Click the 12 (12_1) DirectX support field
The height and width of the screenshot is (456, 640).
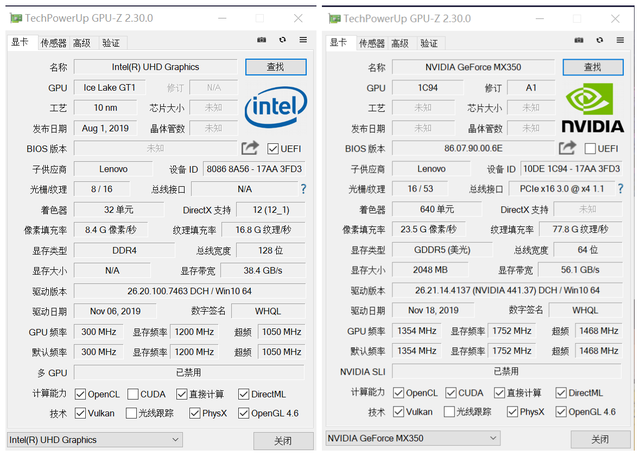point(271,210)
